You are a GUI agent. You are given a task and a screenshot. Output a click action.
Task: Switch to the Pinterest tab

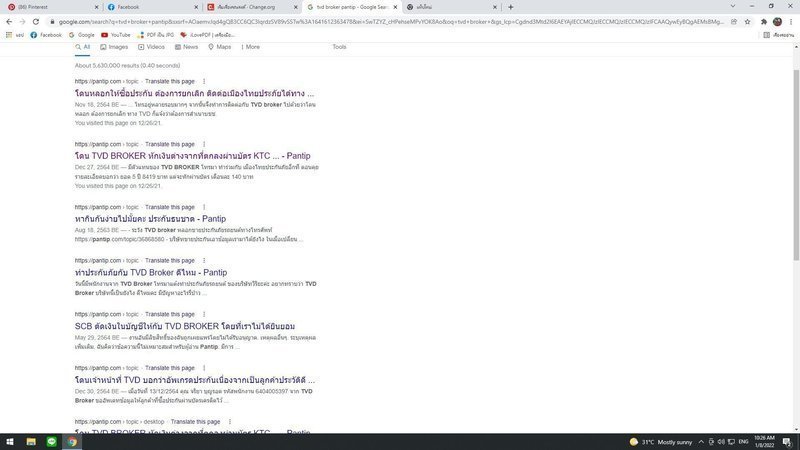(x=45, y=6)
